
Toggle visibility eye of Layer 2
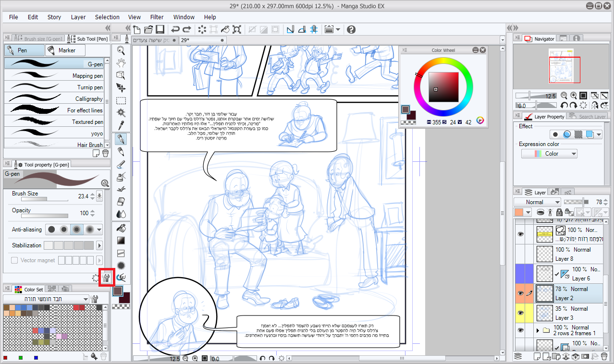[520, 293]
